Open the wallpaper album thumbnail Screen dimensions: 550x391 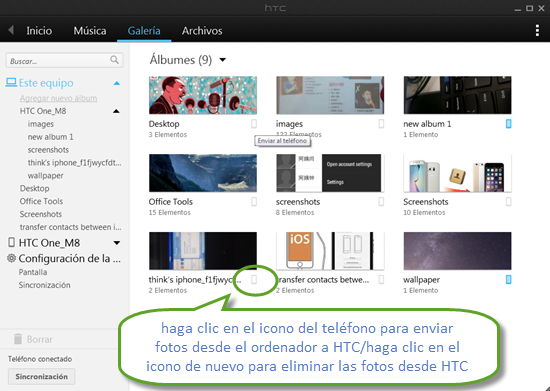[x=457, y=251]
